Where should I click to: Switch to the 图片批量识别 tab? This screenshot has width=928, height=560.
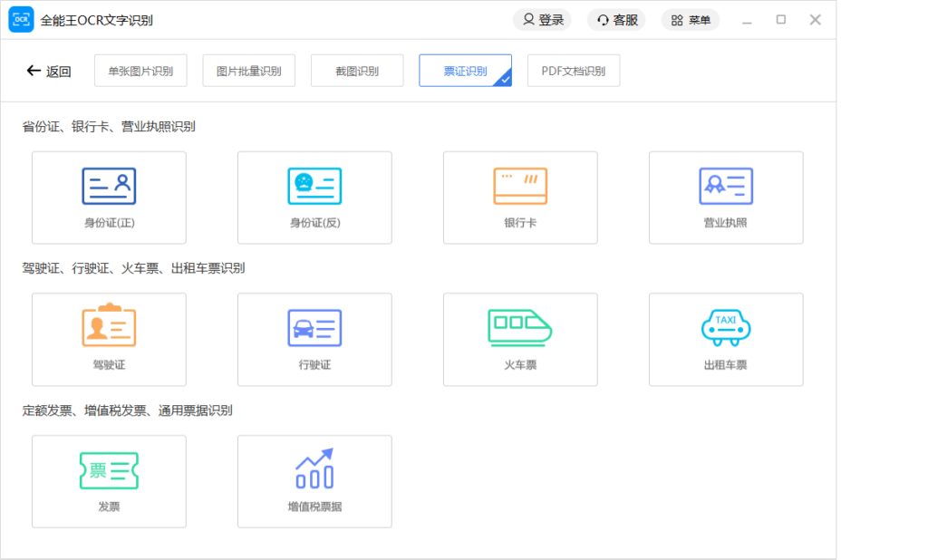[x=250, y=70]
